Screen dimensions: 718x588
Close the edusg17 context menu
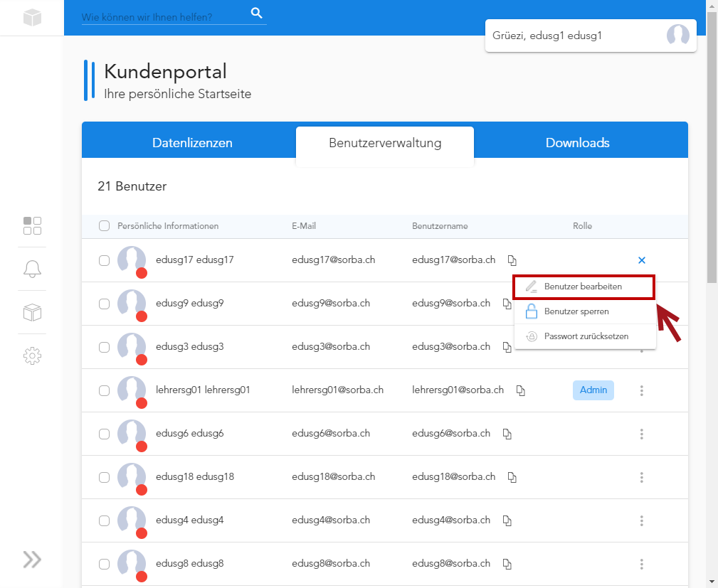(x=642, y=260)
